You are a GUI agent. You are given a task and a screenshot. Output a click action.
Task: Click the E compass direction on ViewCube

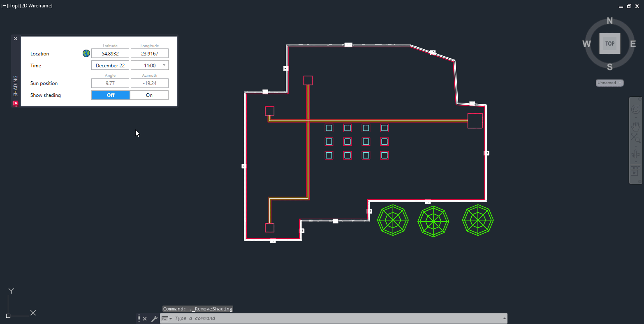pos(633,44)
